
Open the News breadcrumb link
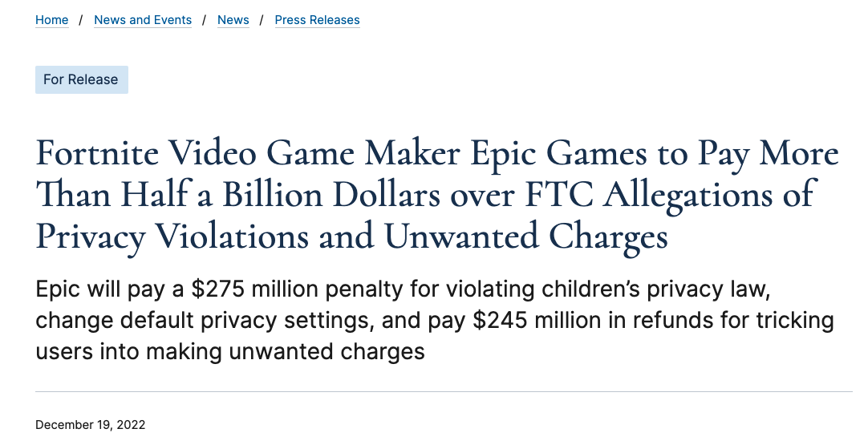(x=233, y=20)
